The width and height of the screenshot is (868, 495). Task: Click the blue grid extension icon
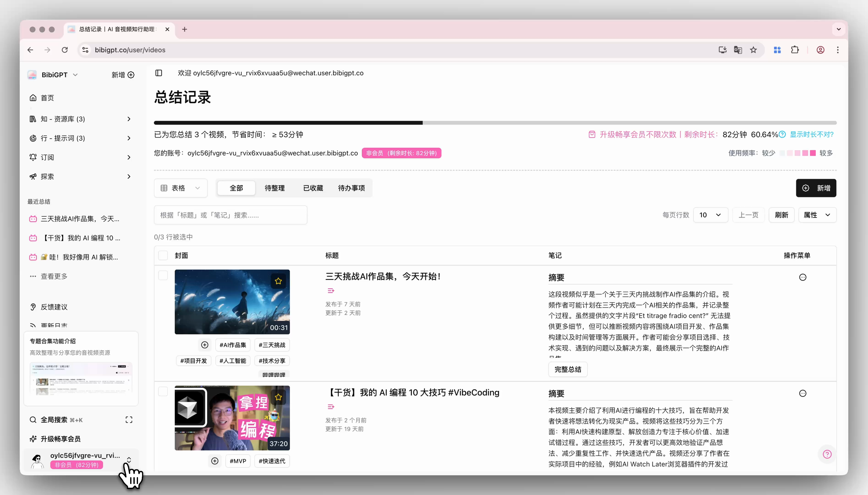pos(777,50)
